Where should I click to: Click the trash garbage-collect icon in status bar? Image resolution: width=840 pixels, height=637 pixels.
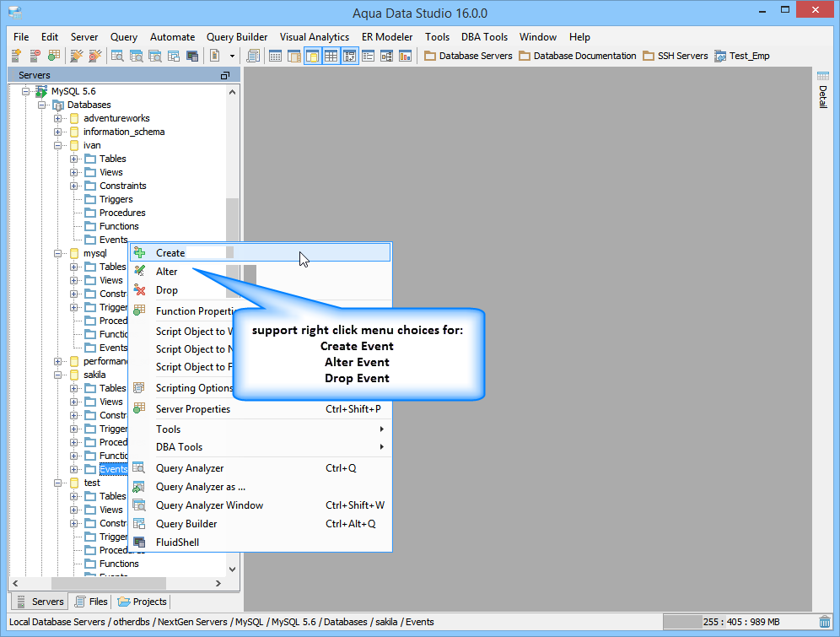coord(825,622)
